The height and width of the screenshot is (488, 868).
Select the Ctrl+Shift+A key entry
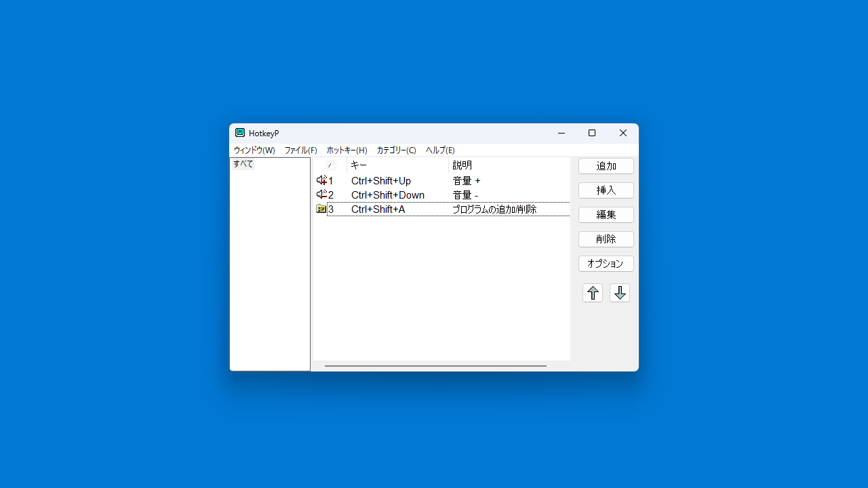378,209
